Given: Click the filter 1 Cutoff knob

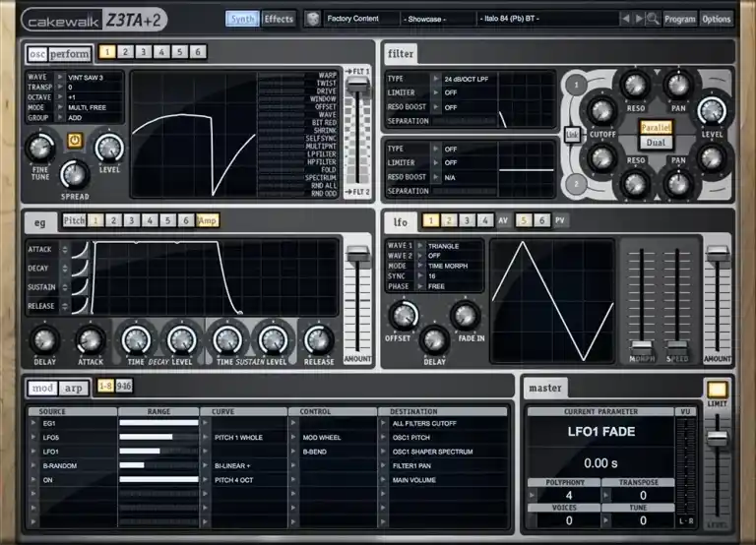Looking at the screenshot, I should 601,110.
